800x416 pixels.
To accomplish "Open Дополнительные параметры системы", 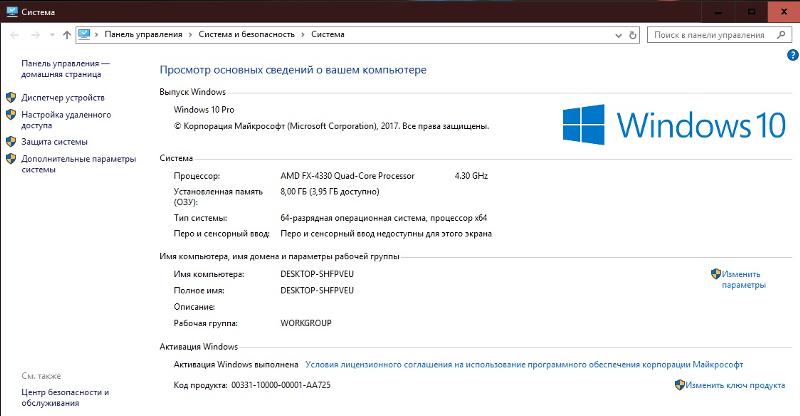I will pos(79,164).
